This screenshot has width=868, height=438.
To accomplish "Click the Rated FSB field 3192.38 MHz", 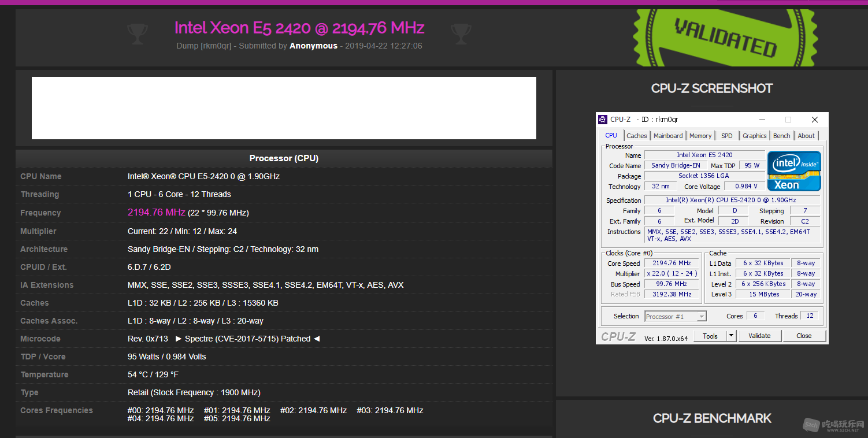I will point(672,294).
